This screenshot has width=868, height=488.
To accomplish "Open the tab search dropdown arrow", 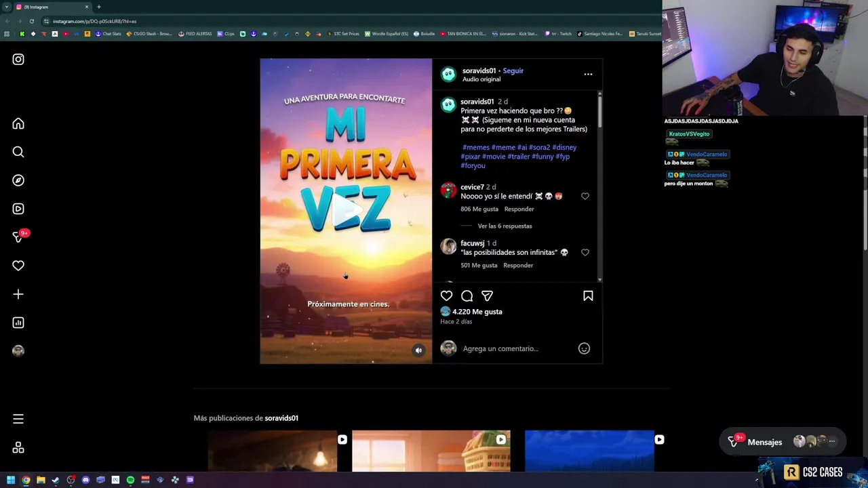I will pos(5,7).
